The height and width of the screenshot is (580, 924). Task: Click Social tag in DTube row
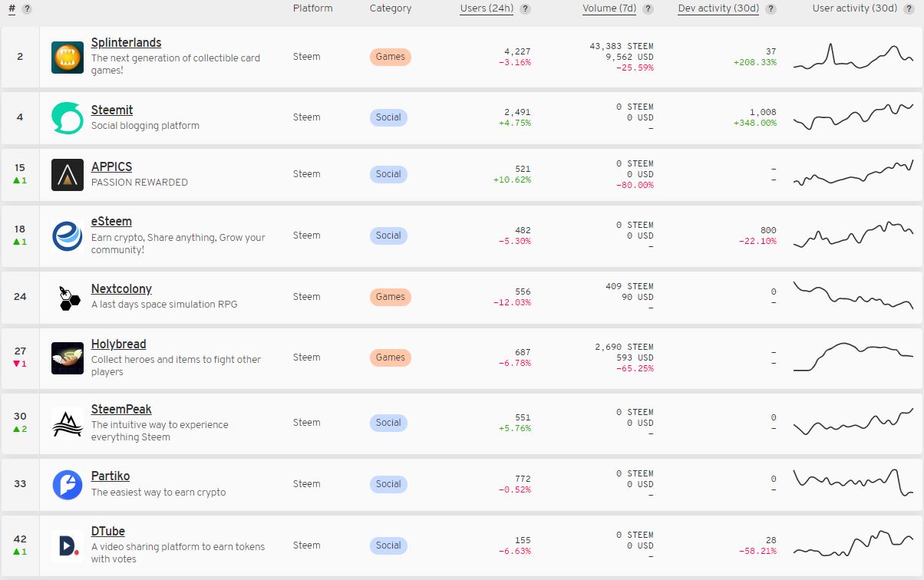[x=388, y=545]
